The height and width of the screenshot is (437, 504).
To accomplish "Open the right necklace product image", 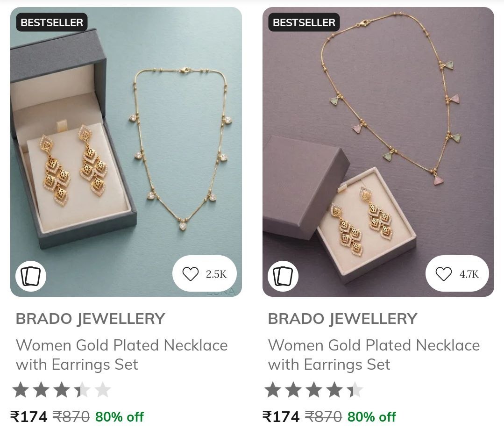I will click(378, 152).
